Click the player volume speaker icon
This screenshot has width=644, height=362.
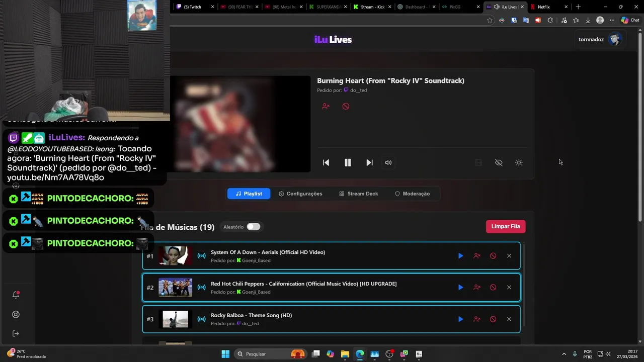pos(388,162)
